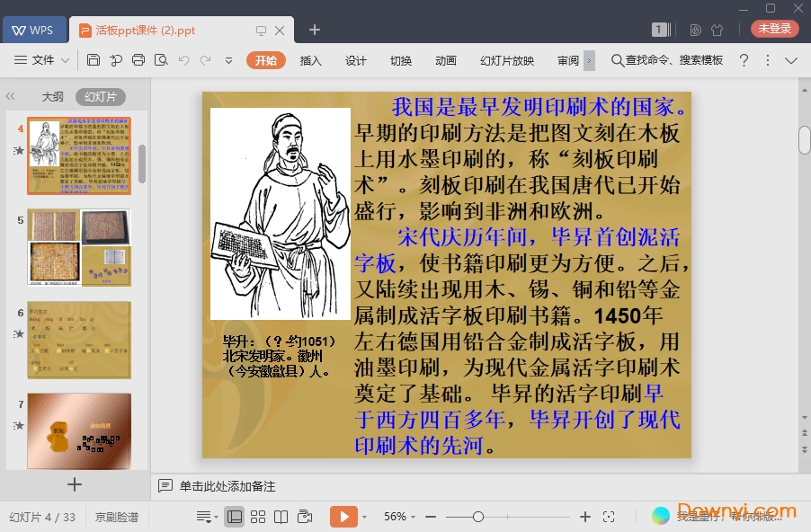
Task: Click zoom out minus button
Action: point(431,517)
